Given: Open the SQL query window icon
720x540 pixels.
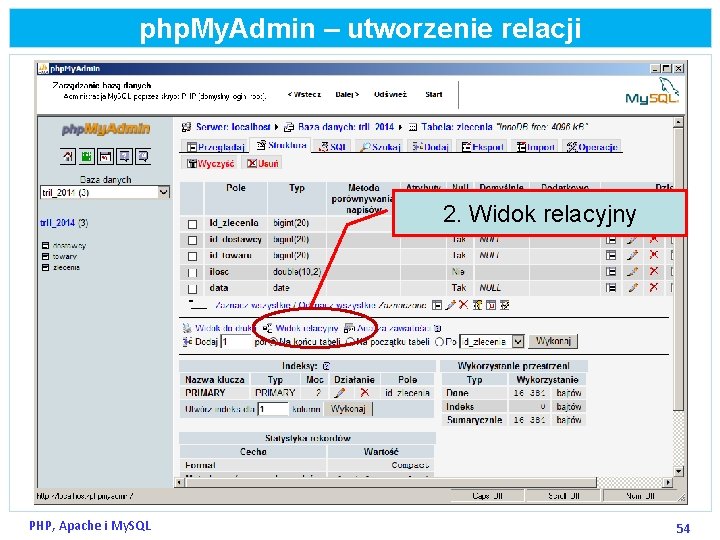Looking at the screenshot, I should click(105, 157).
